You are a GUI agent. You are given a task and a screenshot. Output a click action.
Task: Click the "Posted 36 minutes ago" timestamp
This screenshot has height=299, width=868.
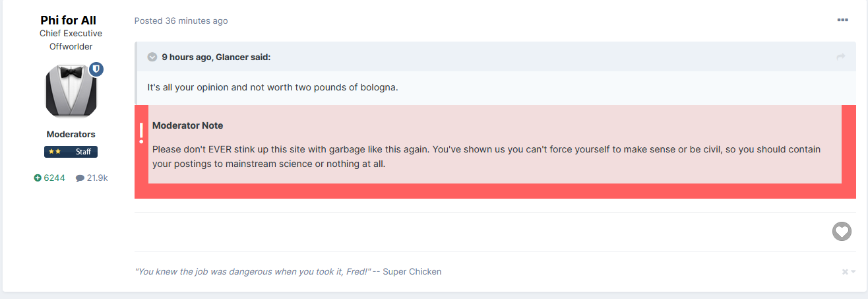[x=181, y=20]
